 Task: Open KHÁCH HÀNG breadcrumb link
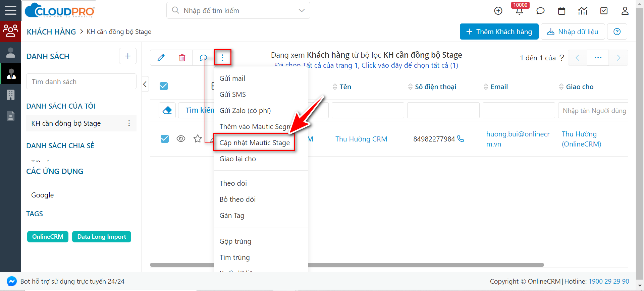51,32
